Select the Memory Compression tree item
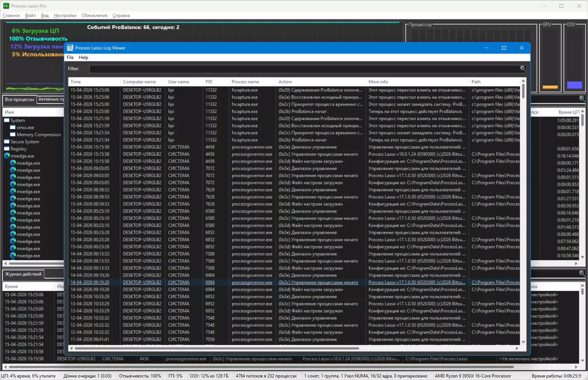The image size is (588, 380). (x=38, y=135)
